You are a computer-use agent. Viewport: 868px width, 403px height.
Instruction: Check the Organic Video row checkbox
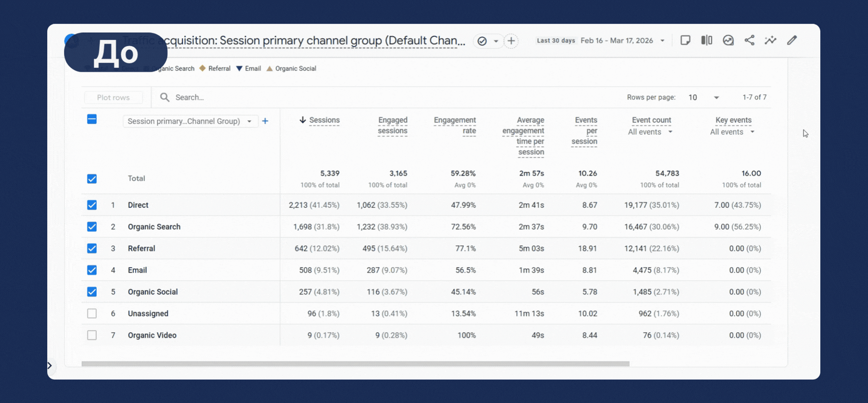(x=92, y=336)
